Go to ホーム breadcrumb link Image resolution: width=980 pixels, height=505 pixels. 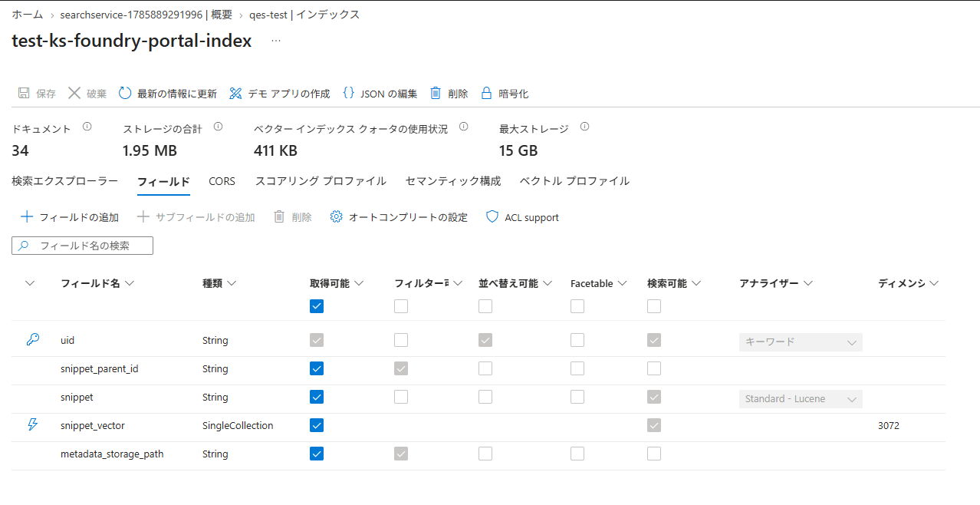27,15
